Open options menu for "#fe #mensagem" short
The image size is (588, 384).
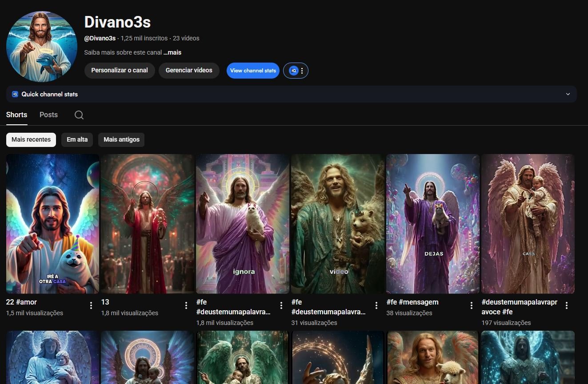click(472, 305)
